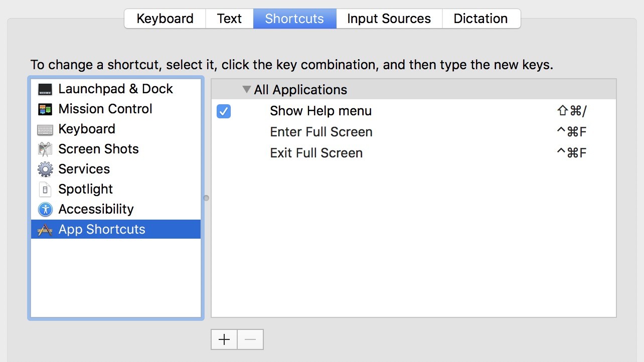
Task: Select the App Shortcuts icon
Action: (x=45, y=230)
